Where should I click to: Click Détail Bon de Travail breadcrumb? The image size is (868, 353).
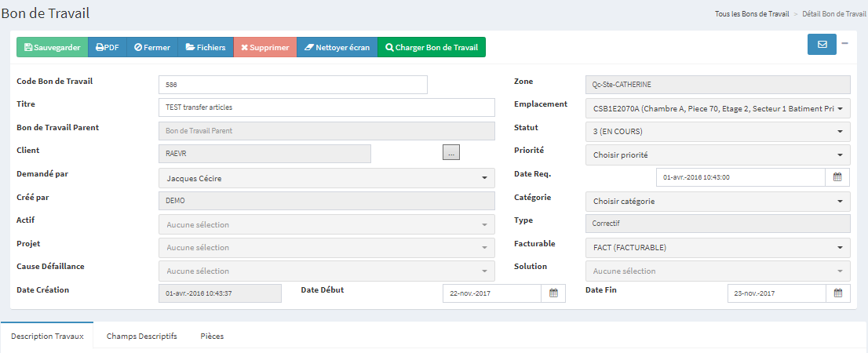point(834,14)
